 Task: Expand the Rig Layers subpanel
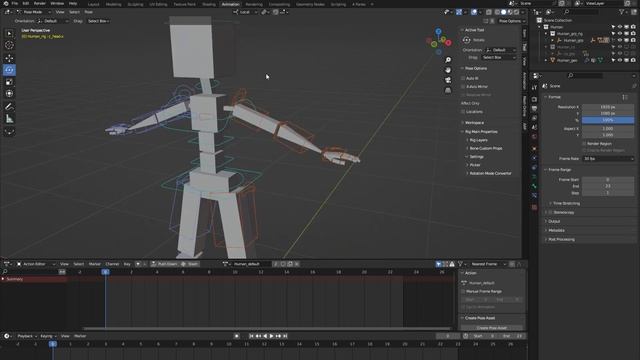point(478,140)
